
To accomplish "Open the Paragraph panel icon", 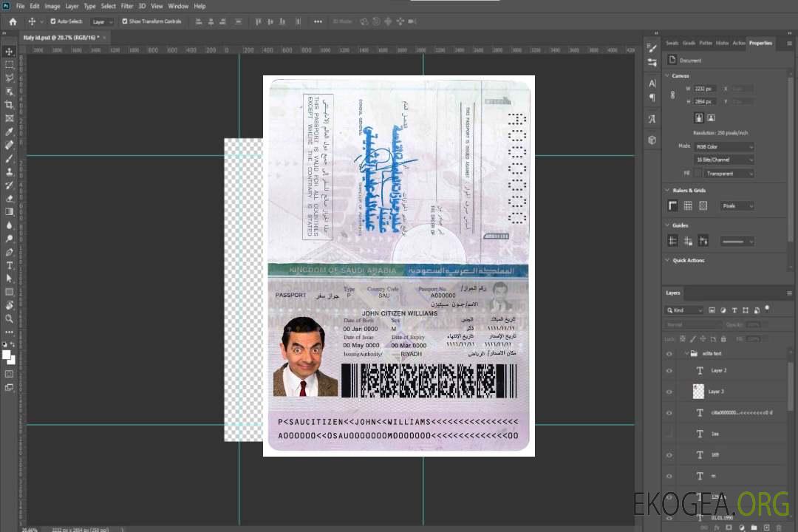I will tap(652, 98).
